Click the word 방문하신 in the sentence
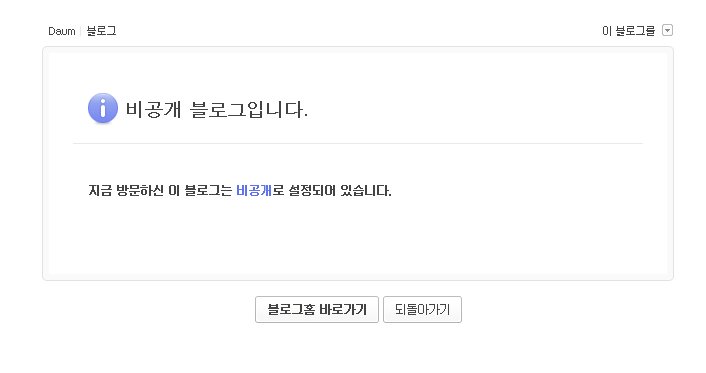706x373 pixels. [x=140, y=191]
